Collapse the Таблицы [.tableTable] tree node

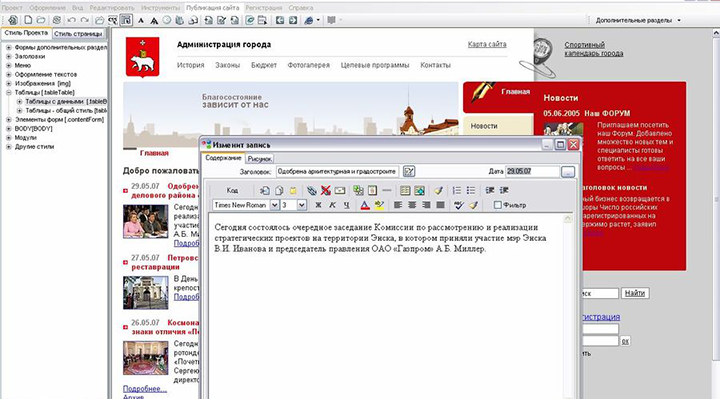(8, 92)
